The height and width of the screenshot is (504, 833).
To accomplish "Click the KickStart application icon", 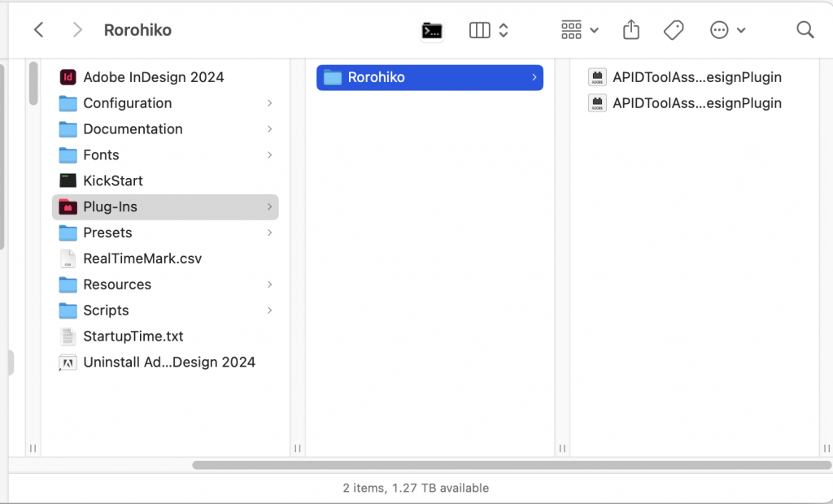I will click(x=69, y=180).
